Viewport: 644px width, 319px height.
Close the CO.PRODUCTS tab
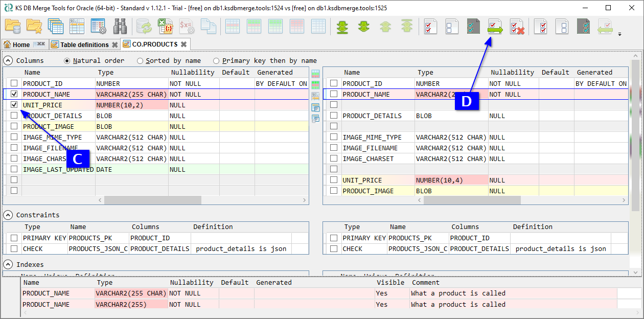(183, 44)
